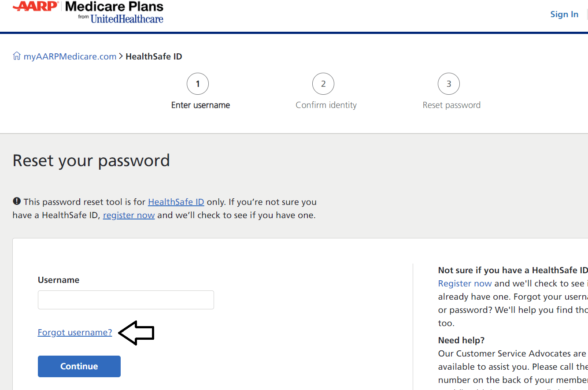
Task: Click the blue Continue button
Action: click(x=79, y=366)
